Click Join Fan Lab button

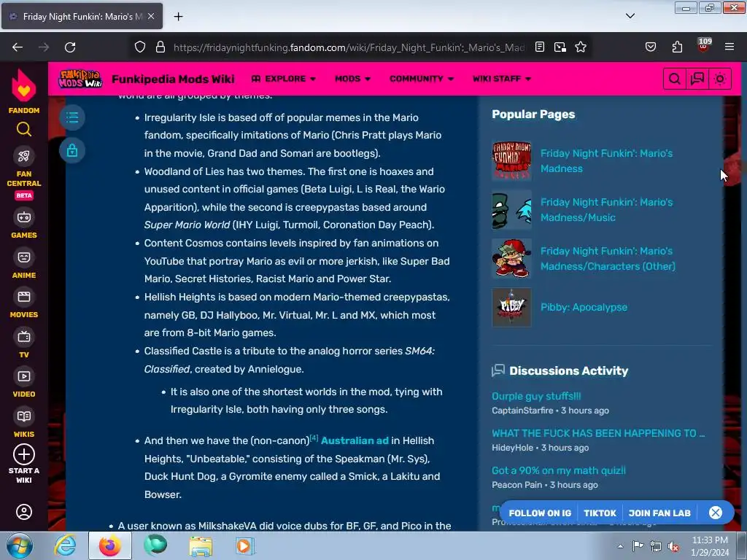point(659,513)
